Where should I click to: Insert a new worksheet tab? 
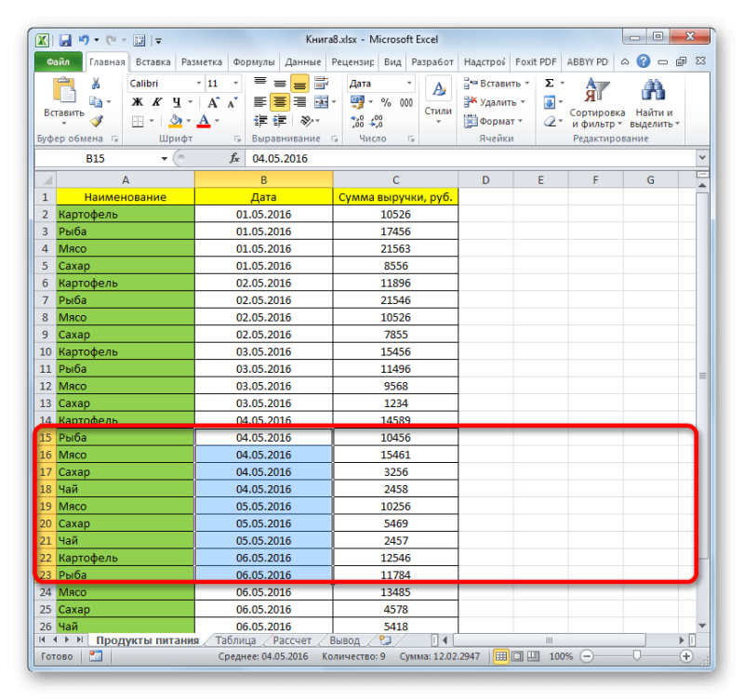(385, 641)
